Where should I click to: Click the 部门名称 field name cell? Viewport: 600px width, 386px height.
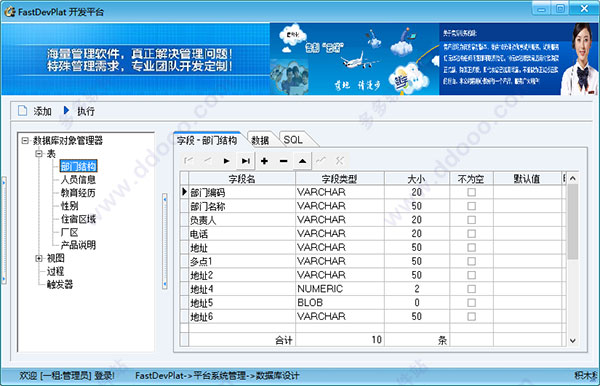point(242,206)
